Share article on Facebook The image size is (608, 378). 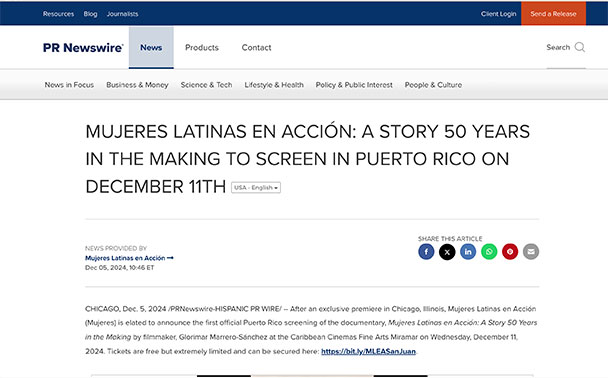426,252
